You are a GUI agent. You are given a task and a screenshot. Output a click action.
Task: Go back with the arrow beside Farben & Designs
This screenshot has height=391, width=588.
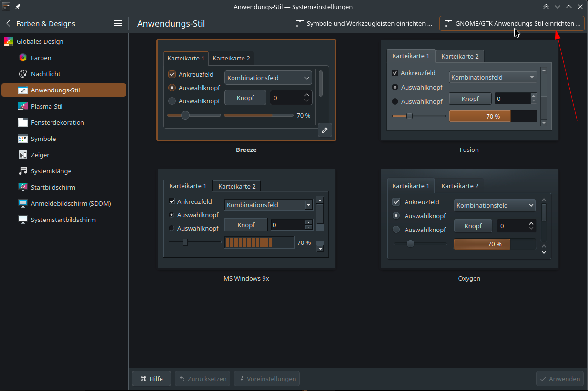(x=8, y=23)
